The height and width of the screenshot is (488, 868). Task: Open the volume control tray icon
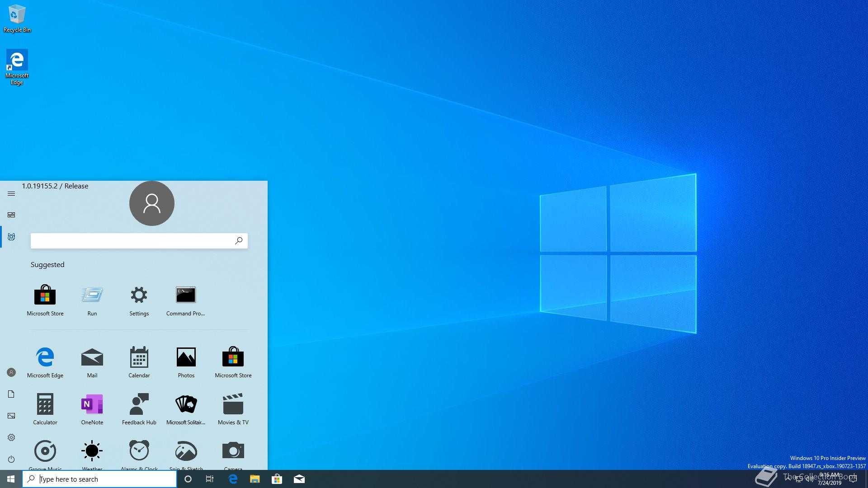[x=810, y=479]
